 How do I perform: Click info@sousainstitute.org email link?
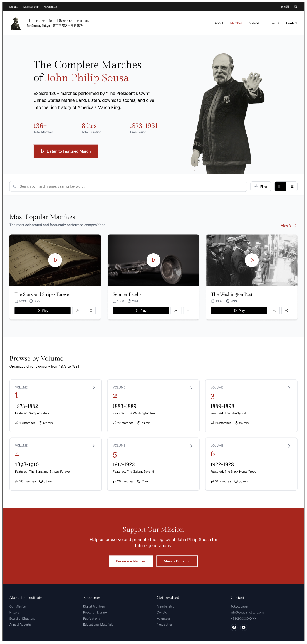click(x=247, y=613)
